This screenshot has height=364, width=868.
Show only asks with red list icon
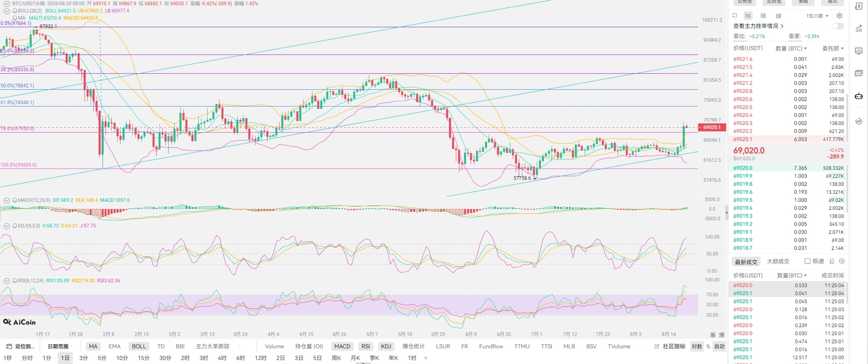[x=778, y=16]
